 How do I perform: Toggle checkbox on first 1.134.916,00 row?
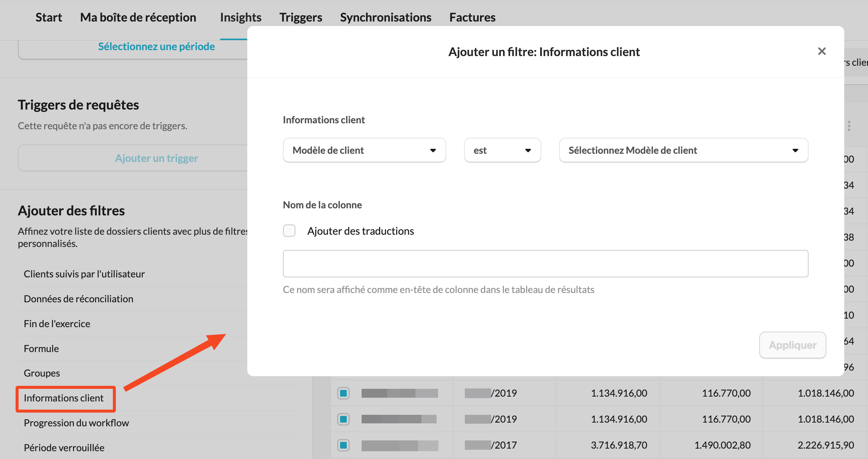pos(343,393)
